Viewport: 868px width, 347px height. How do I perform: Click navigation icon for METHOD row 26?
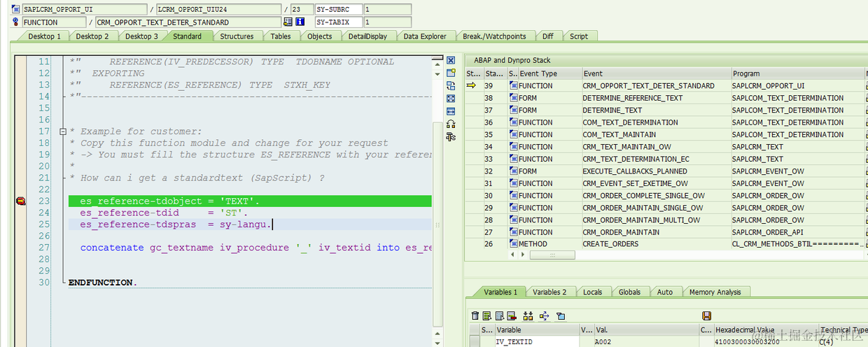point(513,244)
